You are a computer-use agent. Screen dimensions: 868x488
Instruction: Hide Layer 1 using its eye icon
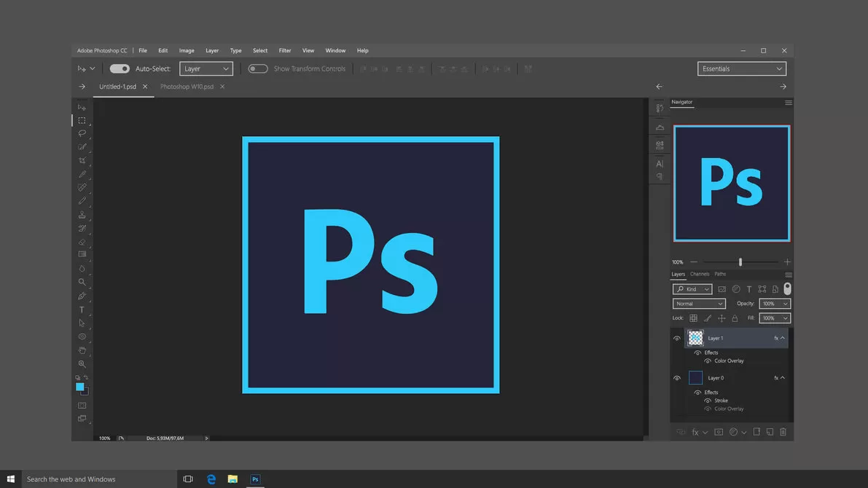677,338
